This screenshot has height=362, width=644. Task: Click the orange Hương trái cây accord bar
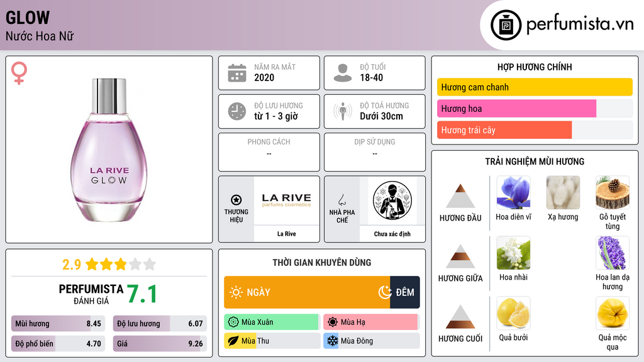pos(504,130)
